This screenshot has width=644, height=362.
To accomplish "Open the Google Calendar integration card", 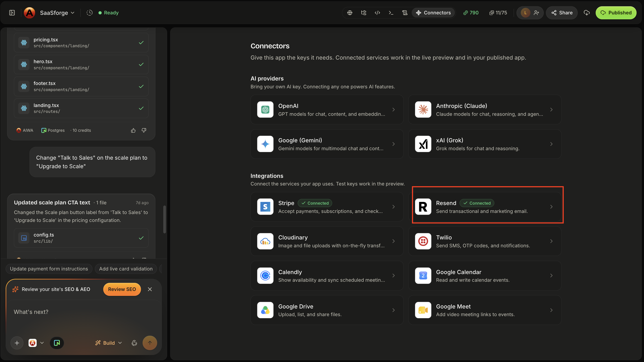I will coord(485,276).
